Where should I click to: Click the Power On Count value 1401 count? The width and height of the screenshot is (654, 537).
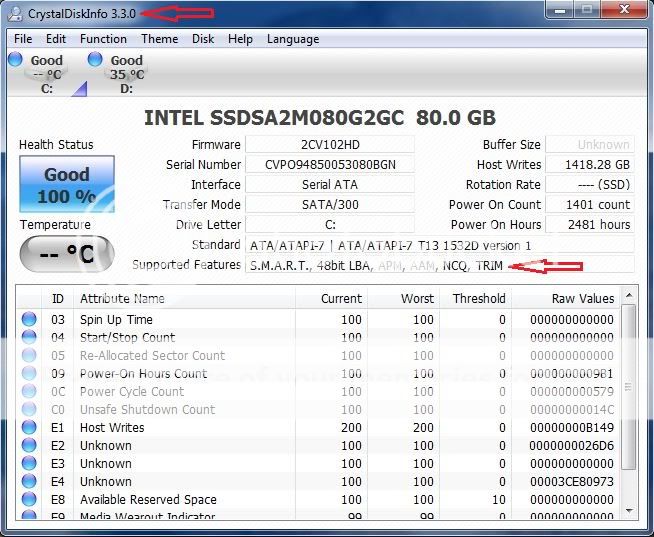pos(590,204)
